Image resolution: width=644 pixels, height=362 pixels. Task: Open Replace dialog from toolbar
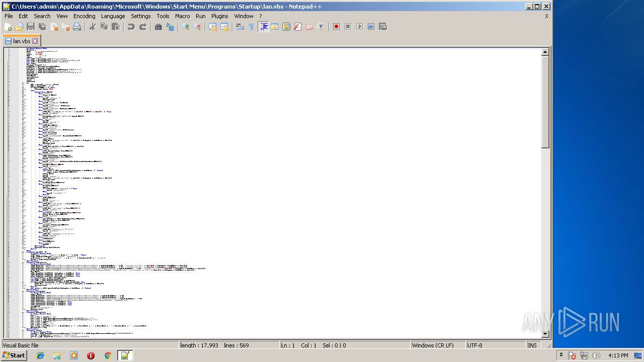coord(170,27)
